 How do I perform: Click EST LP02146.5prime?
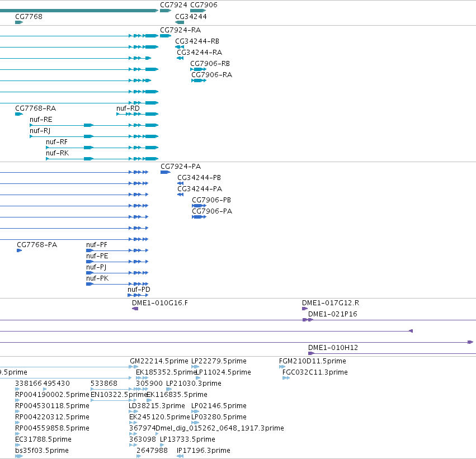coord(219,406)
